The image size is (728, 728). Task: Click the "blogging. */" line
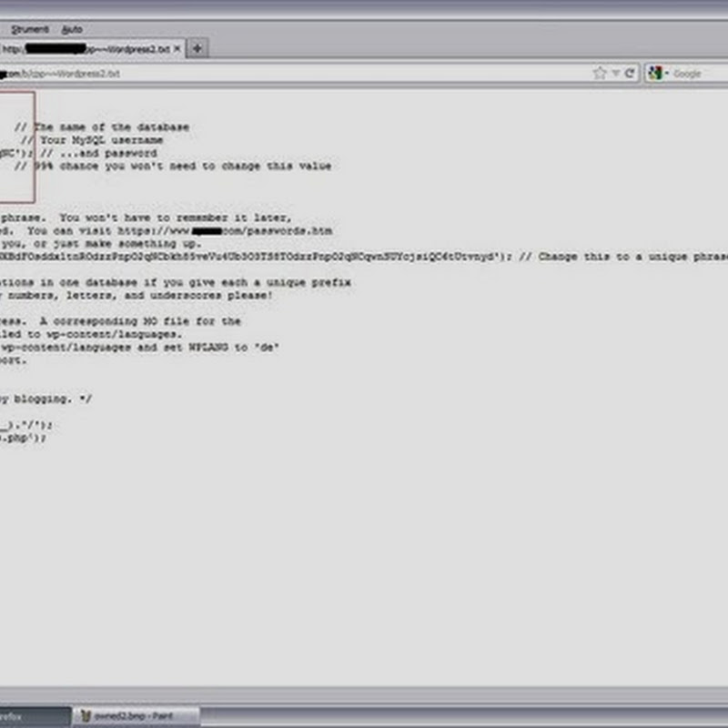coord(46,399)
